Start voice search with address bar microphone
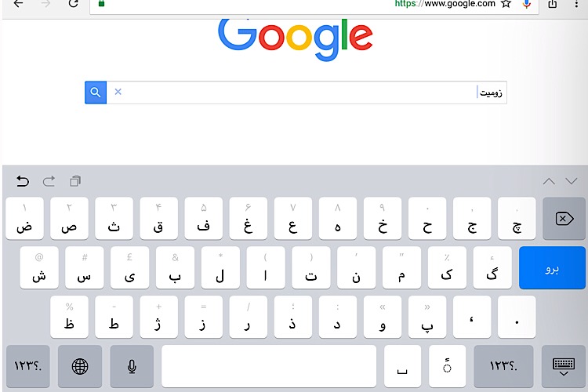The image size is (588, 392). [x=527, y=4]
